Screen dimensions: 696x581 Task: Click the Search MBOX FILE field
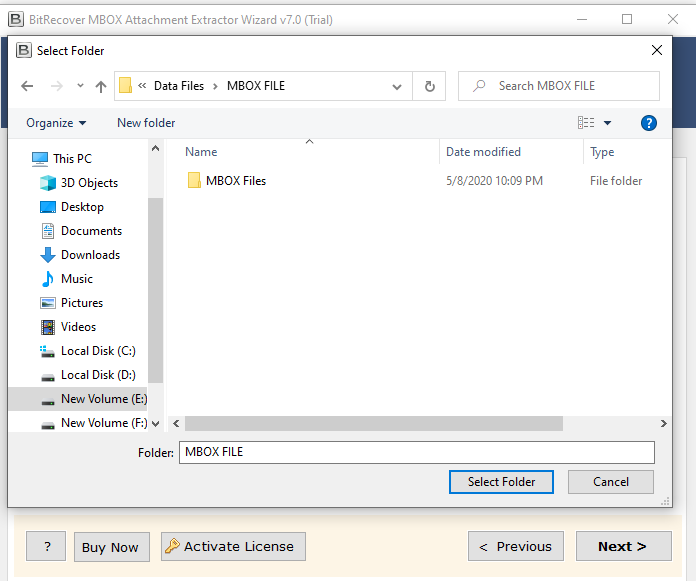[559, 86]
